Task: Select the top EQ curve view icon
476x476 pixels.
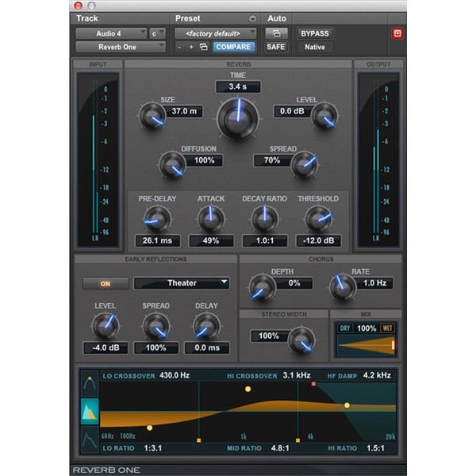Action: coord(90,383)
